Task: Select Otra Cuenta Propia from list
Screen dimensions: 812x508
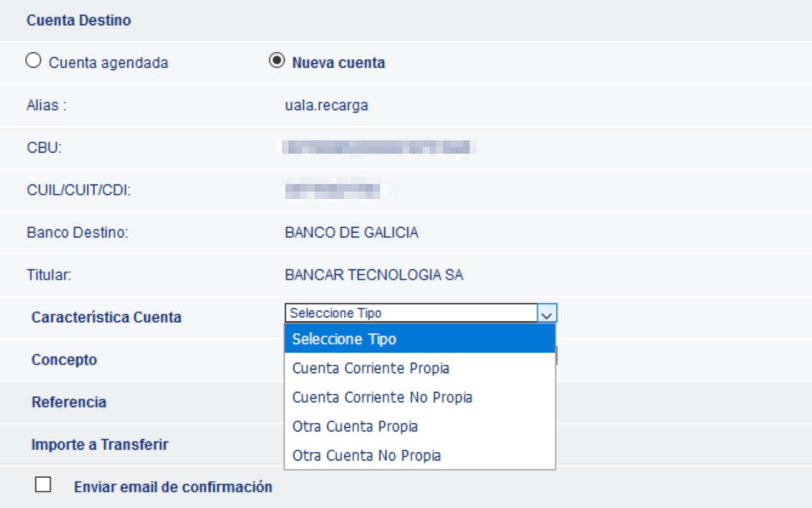Action: pos(355,426)
